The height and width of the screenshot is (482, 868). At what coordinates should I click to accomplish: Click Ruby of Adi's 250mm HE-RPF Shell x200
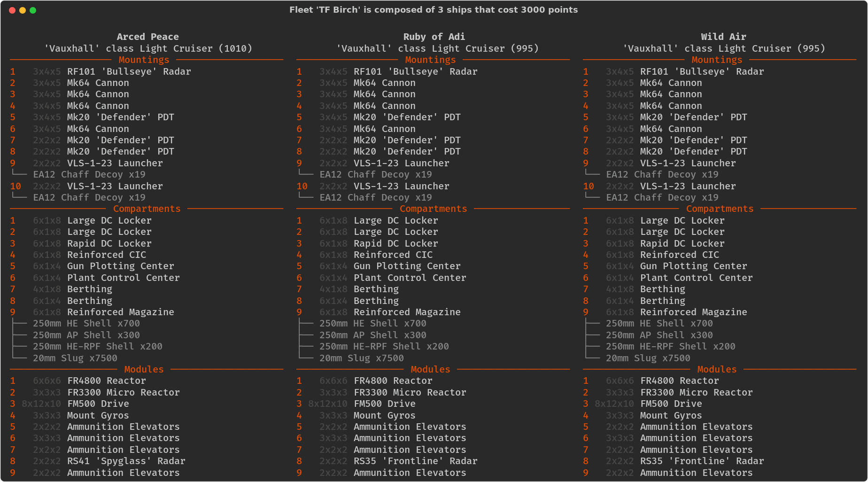pyautogui.click(x=384, y=346)
